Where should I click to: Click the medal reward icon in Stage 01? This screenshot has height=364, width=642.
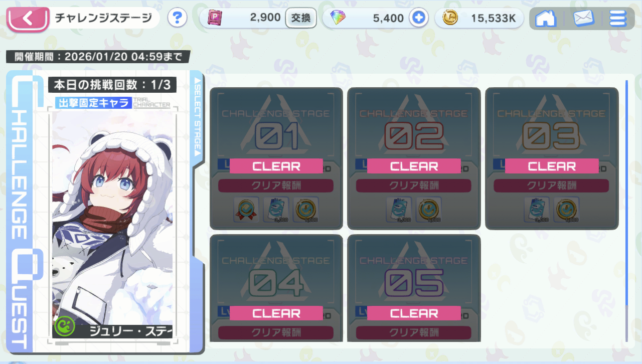(x=246, y=210)
